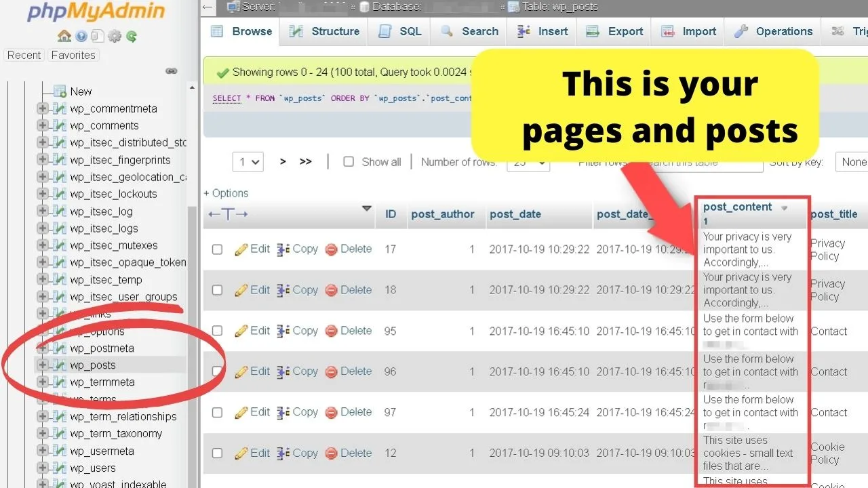
Task: Expand wp_termmeta tree node
Action: pos(43,382)
